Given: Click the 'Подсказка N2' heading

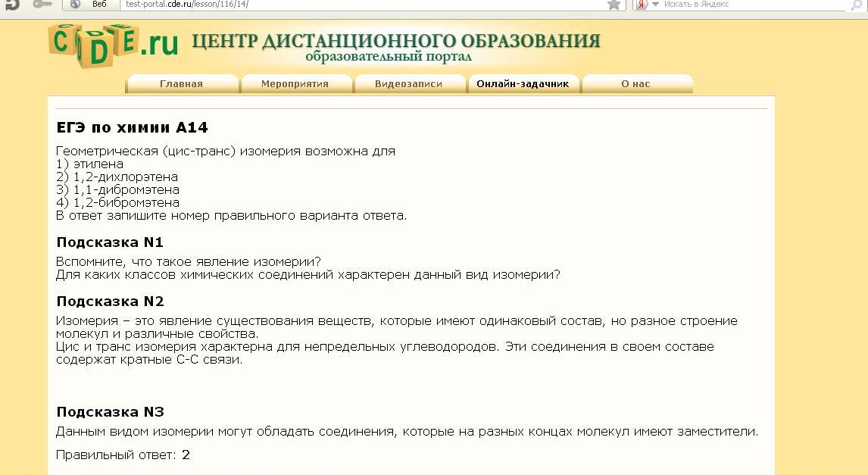Looking at the screenshot, I should pos(111,302).
